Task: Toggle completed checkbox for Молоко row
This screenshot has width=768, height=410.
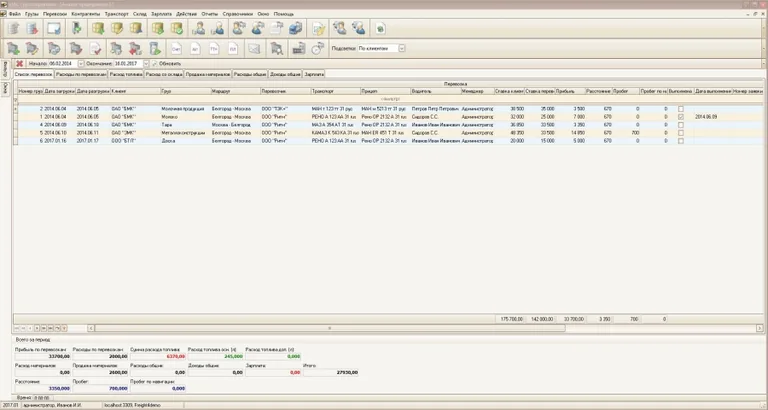Action: click(681, 116)
